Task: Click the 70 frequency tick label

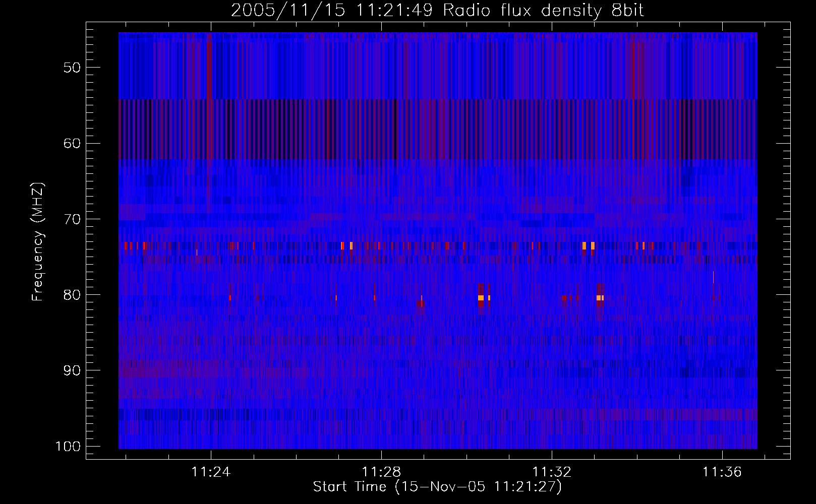Action: coord(72,219)
